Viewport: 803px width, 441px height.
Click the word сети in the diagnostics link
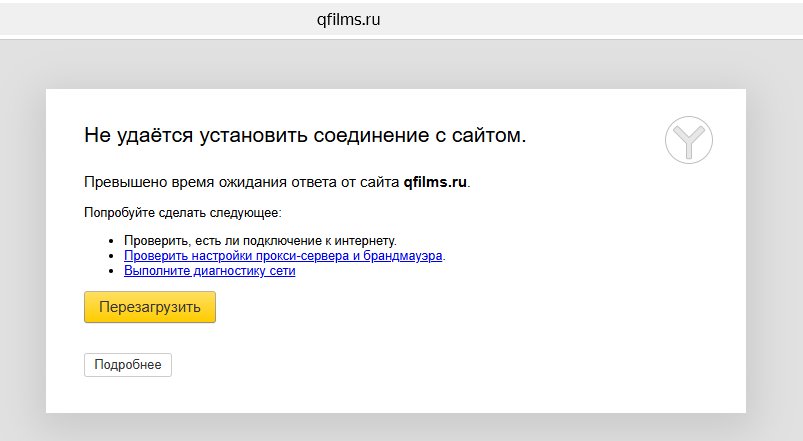click(x=282, y=270)
